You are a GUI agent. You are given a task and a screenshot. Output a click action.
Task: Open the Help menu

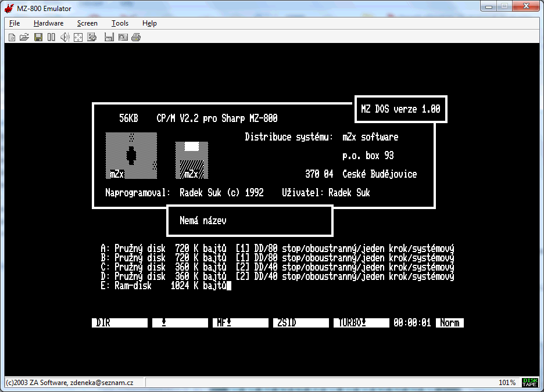click(149, 23)
